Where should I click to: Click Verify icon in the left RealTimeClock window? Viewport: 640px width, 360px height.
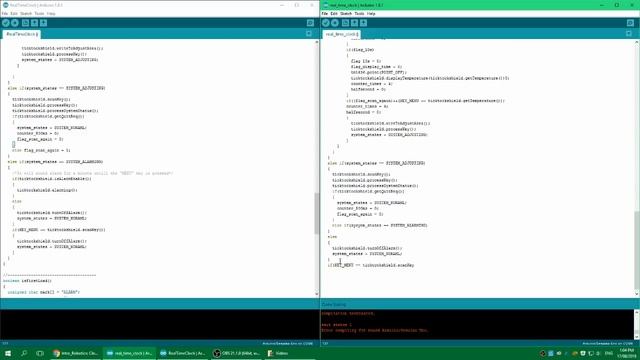[x=6, y=23]
